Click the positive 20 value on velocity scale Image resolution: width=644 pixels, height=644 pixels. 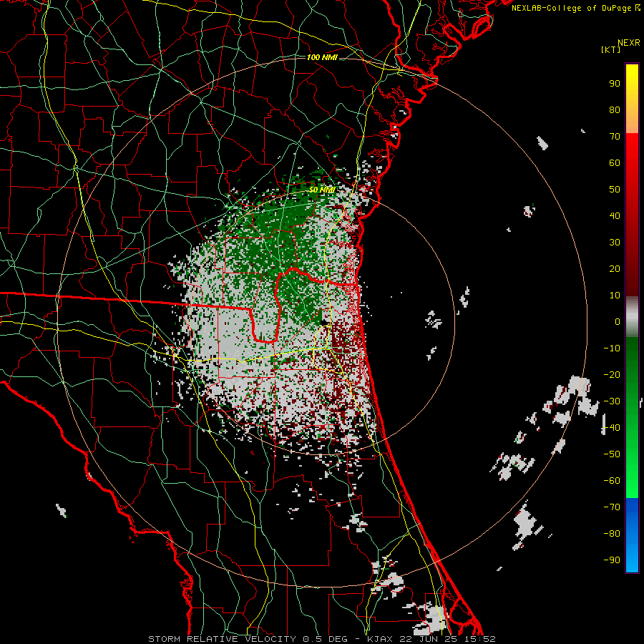pos(615,269)
